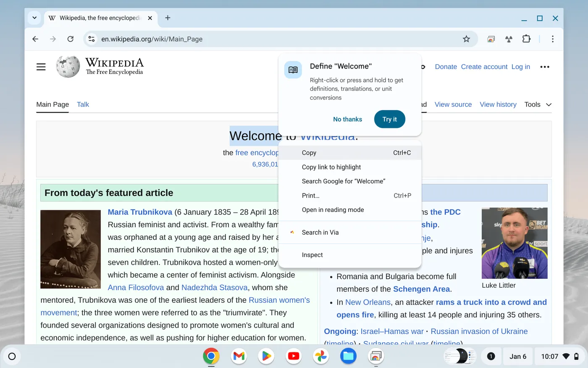Open the Anna Filosofova link
588x368 pixels.
(x=136, y=288)
